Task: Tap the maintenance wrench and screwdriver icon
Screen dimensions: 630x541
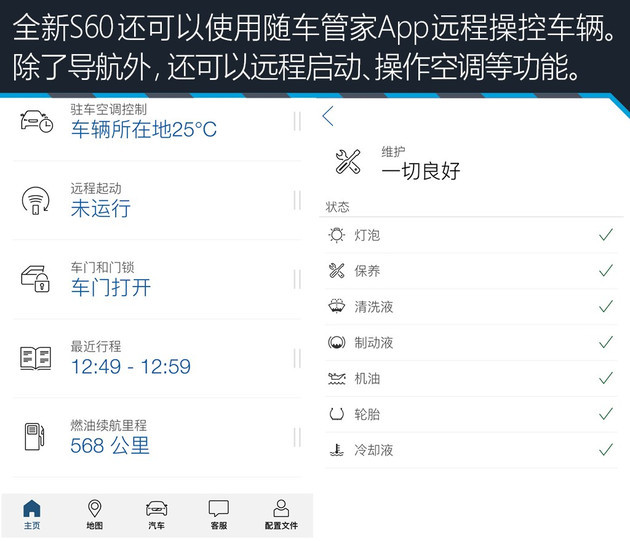Action: pyautogui.click(x=348, y=162)
